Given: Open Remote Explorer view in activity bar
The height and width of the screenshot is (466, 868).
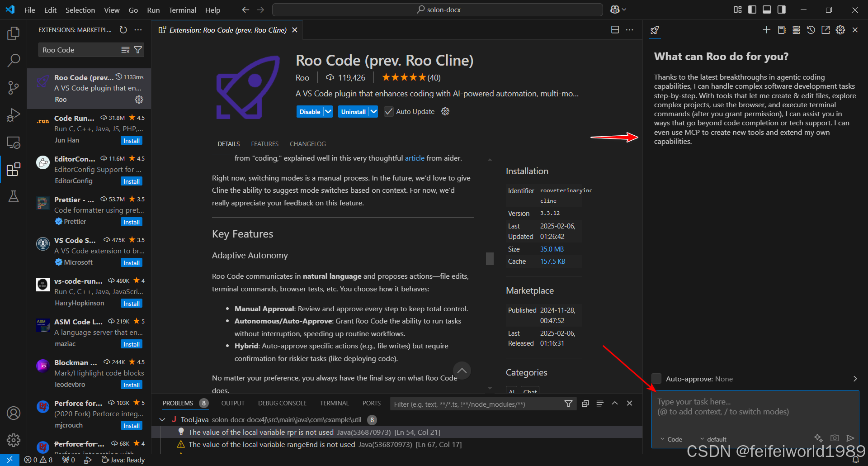Looking at the screenshot, I should click(14, 143).
